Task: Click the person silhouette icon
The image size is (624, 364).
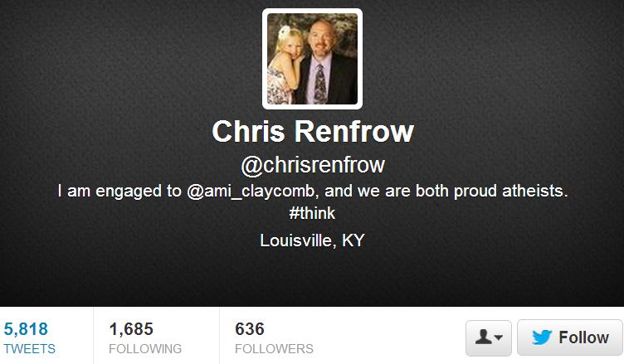Action: click(483, 337)
